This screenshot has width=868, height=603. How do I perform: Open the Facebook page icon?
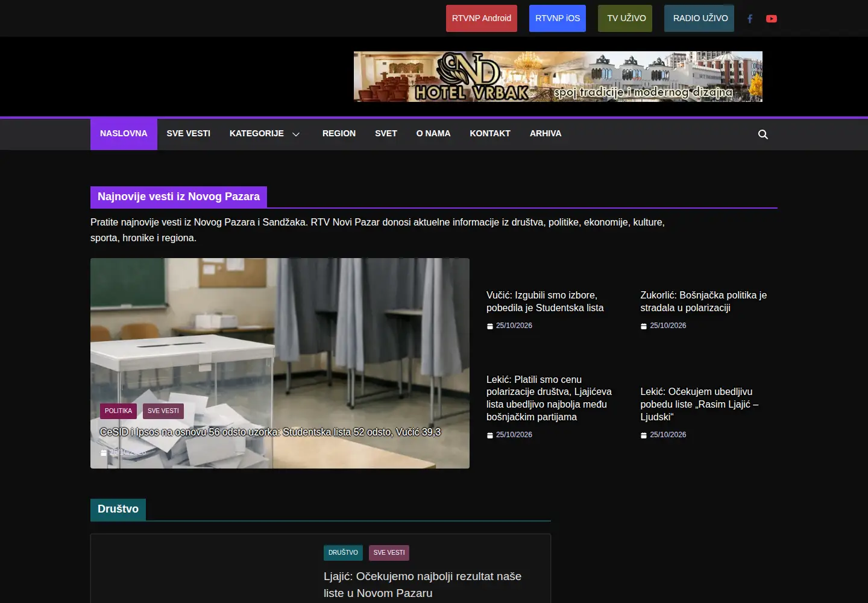(x=750, y=19)
